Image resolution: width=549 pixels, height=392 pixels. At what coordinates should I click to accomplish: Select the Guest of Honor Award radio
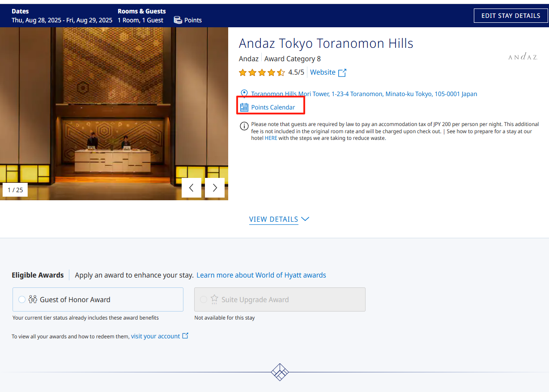pyautogui.click(x=22, y=299)
